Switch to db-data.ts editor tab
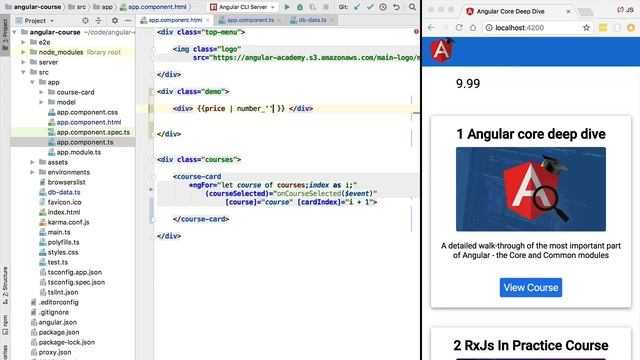The width and height of the screenshot is (640, 360). coord(312,20)
